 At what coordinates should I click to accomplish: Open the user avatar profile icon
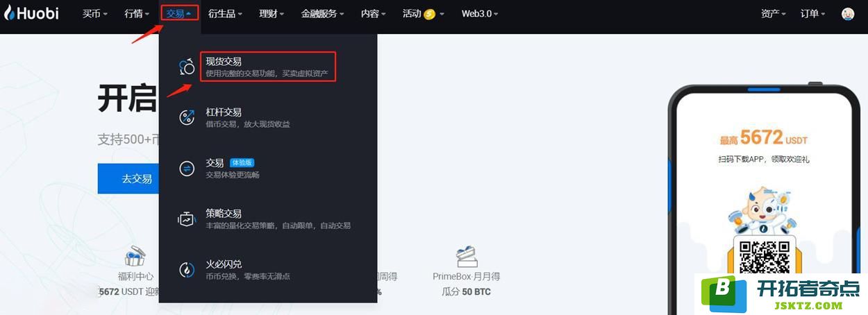848,14
